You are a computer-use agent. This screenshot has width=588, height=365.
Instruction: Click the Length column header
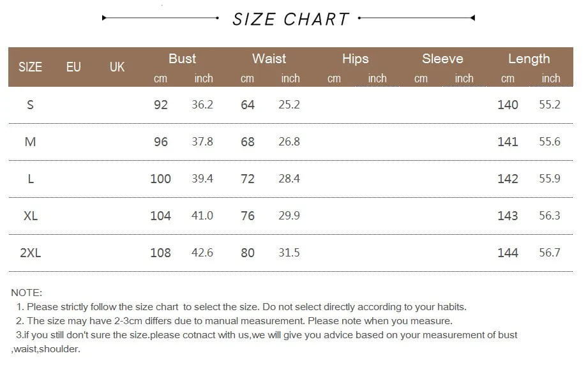pyautogui.click(x=529, y=59)
